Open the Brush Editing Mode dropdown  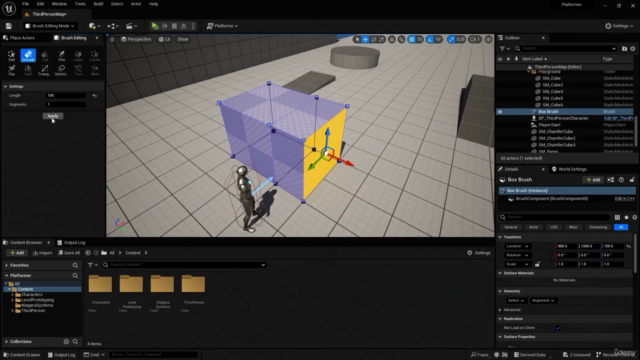click(50, 26)
